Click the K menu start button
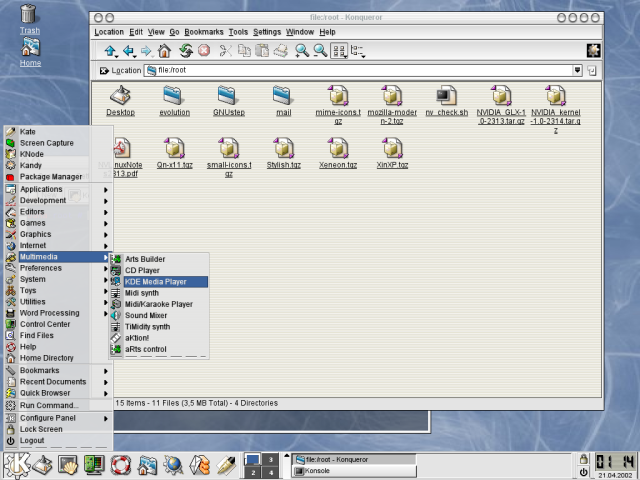Screen dimensions: 640x480 16,465
